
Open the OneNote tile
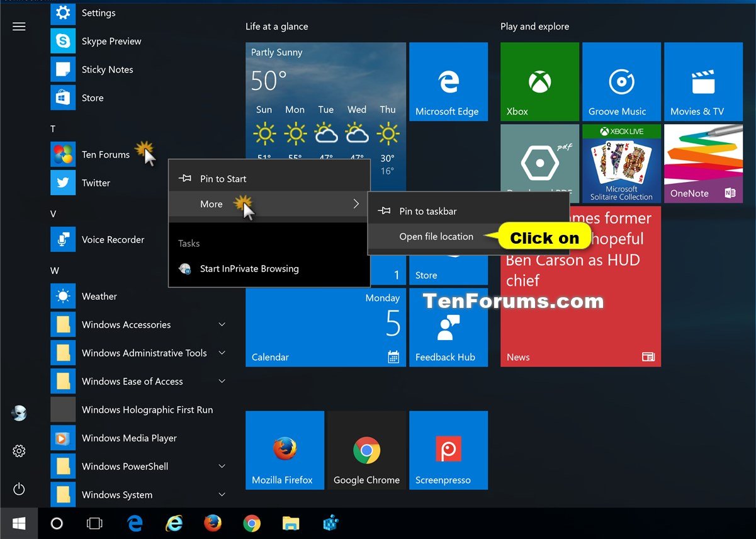click(x=703, y=164)
